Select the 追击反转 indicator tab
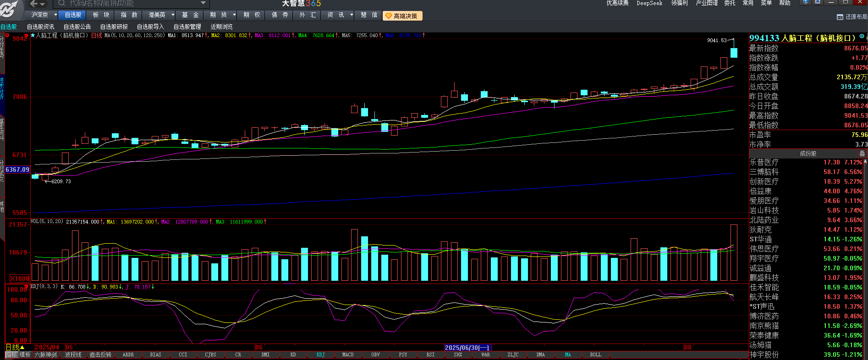 pyautogui.click(x=100, y=355)
